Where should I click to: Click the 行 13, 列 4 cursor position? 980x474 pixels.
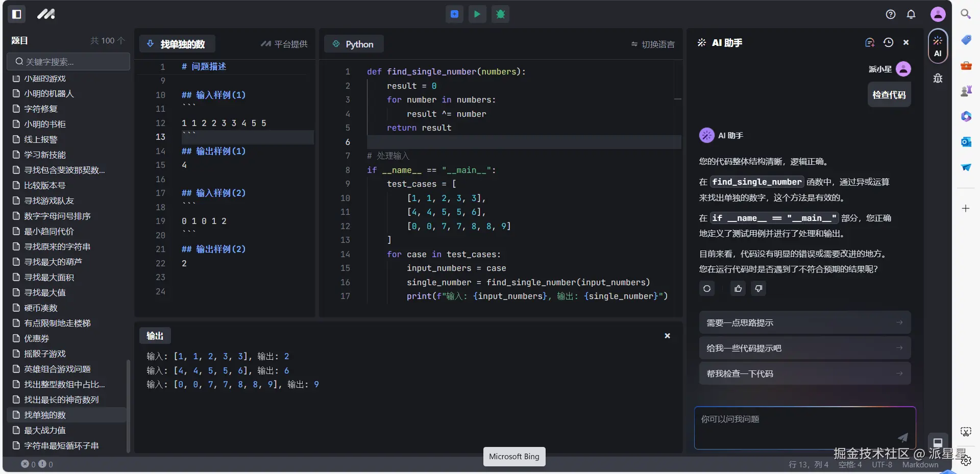[808, 465]
